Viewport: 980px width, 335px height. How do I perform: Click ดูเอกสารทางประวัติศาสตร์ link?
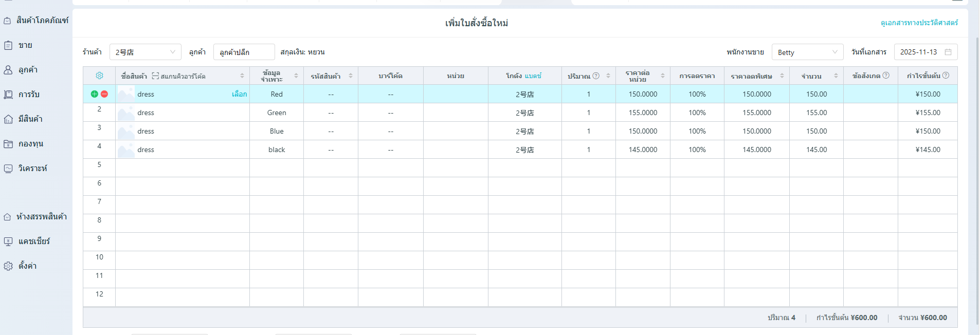919,23
